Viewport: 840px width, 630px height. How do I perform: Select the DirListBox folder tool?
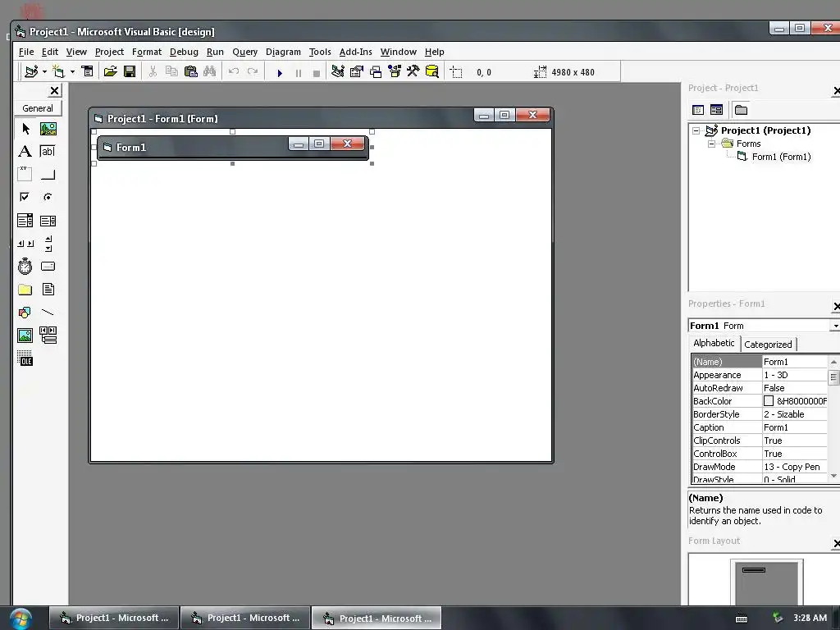[25, 290]
